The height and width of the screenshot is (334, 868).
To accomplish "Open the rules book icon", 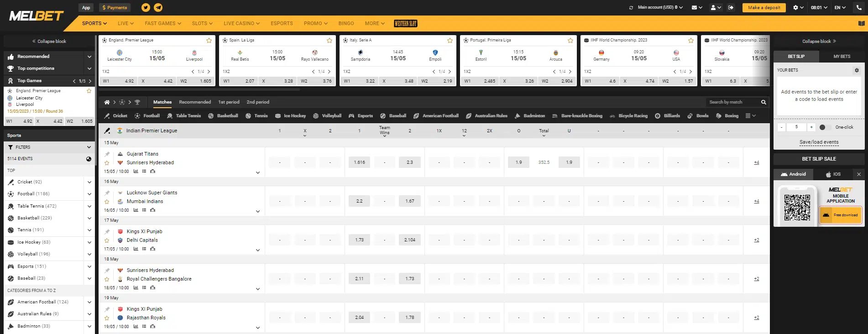I will tap(861, 23).
